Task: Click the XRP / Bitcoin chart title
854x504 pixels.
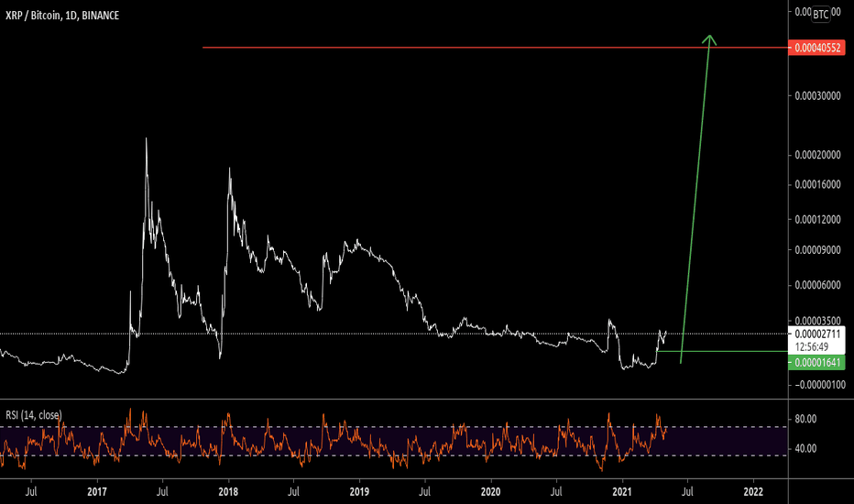Action: tap(62, 16)
